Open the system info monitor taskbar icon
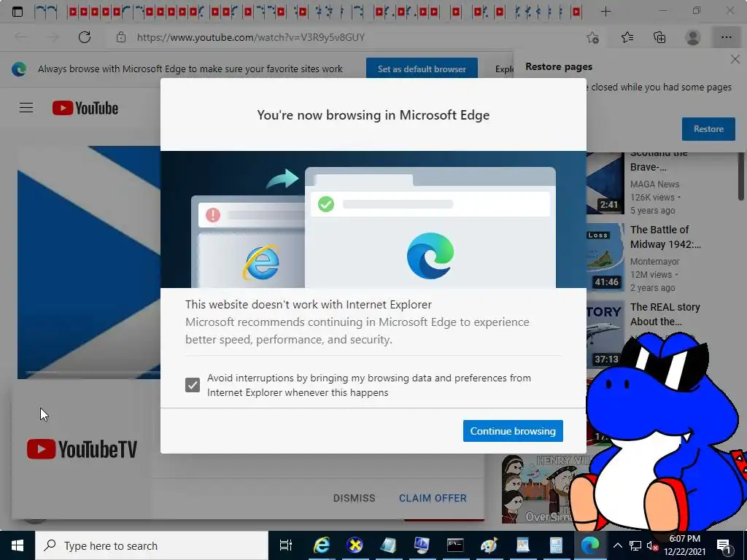 422,545
